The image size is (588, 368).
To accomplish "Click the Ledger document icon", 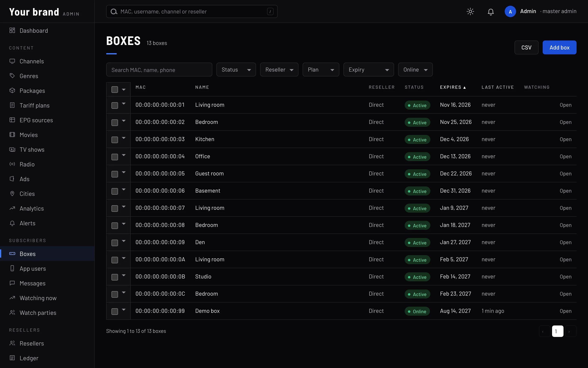I will tap(12, 358).
